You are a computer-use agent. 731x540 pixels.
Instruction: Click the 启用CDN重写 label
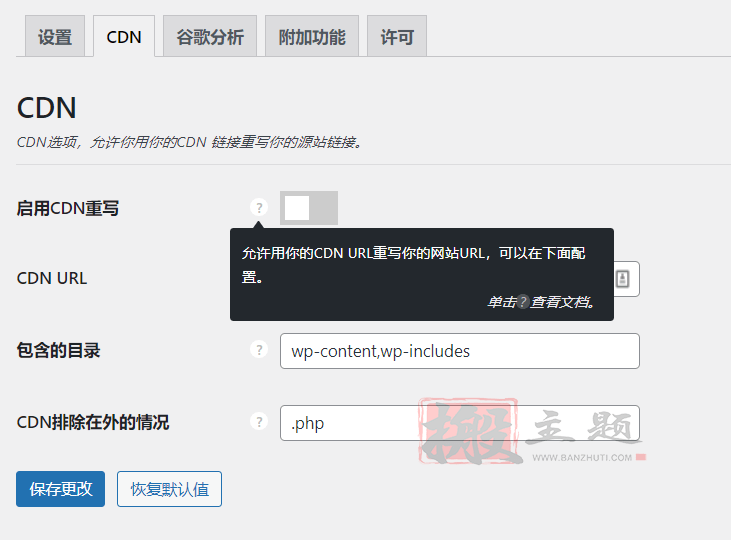[68, 208]
